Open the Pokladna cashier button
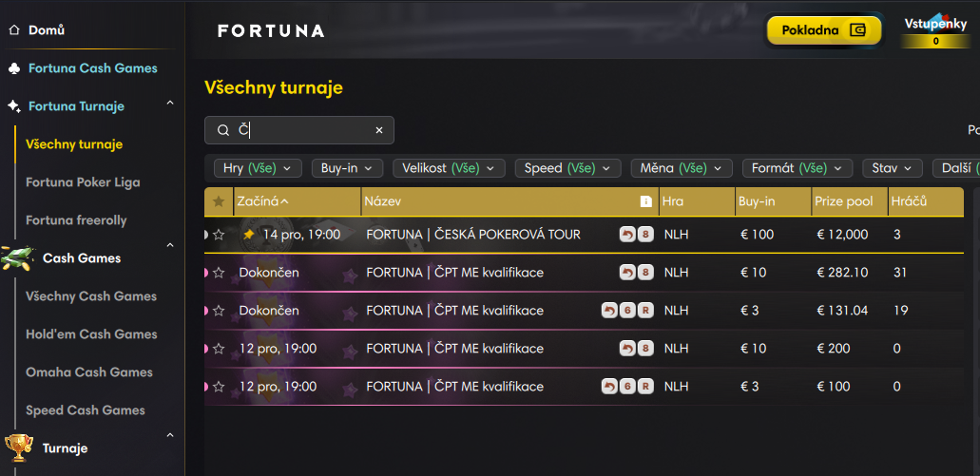 (x=824, y=30)
